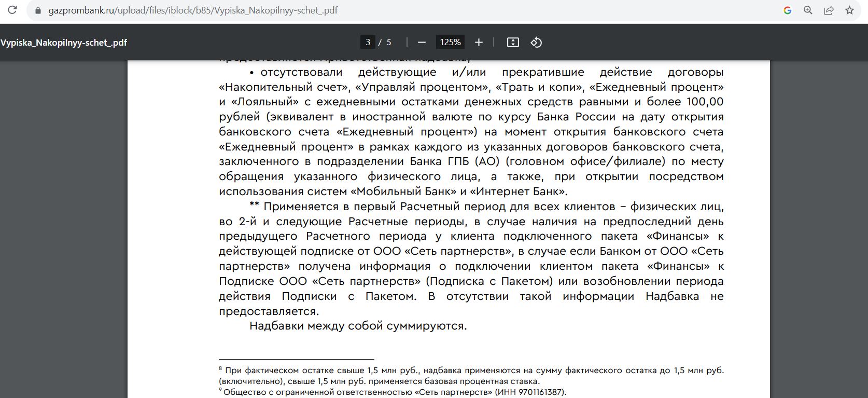The image size is (868, 398).
Task: Click the text «Трать и копи»
Action: 540,87
